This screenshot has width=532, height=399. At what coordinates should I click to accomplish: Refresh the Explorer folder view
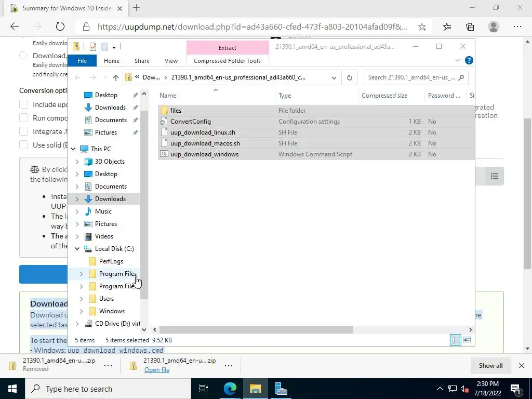click(x=350, y=78)
